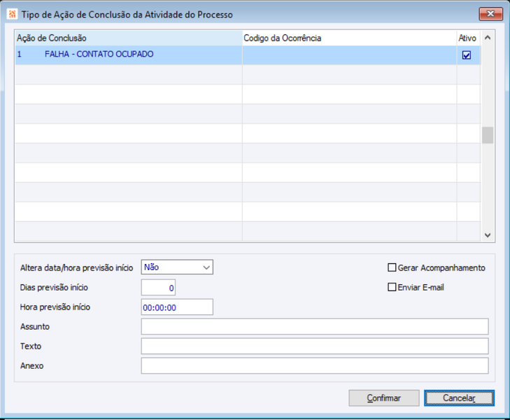Click the scrollbar down arrow
Viewport: 510px width, 420px height.
coord(487,235)
